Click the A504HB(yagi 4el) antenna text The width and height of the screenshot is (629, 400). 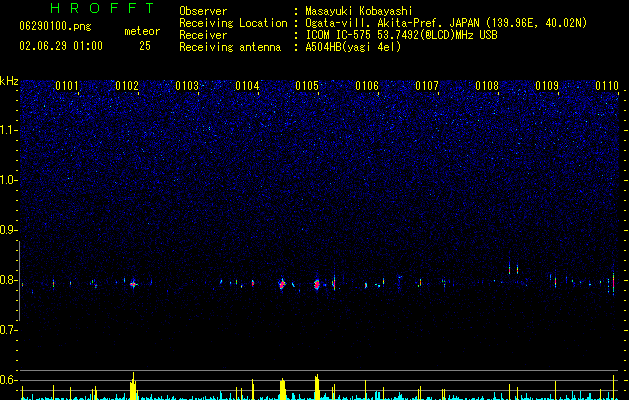point(353,47)
